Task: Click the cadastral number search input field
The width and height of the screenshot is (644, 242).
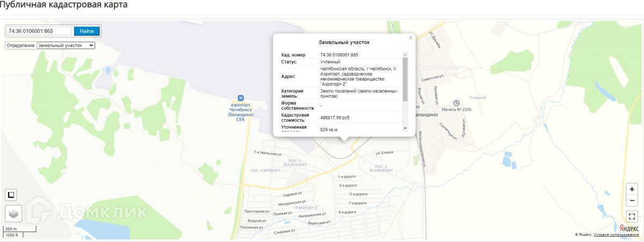Action: [x=39, y=31]
